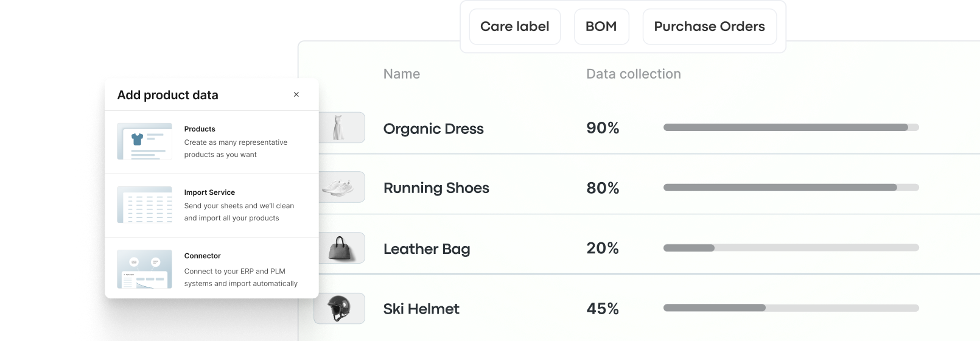Click the Ski Helmet product image
Image resolution: width=980 pixels, height=341 pixels.
(x=340, y=308)
